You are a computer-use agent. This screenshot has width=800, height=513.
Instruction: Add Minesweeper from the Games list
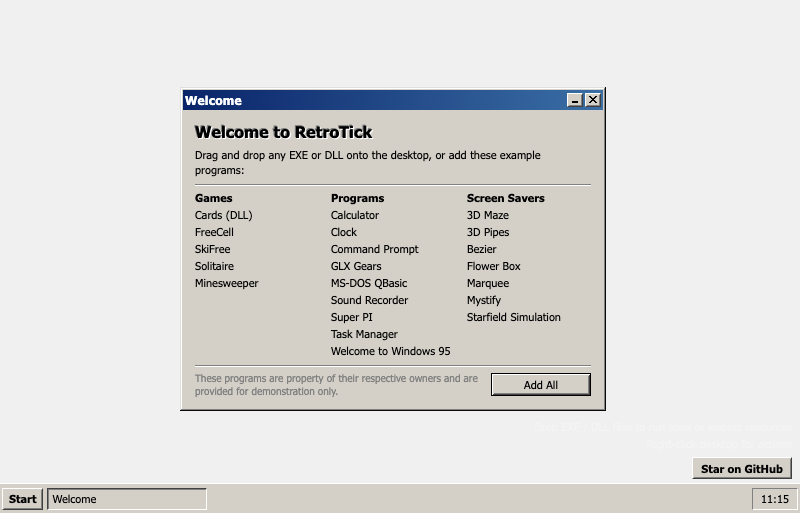[226, 283]
